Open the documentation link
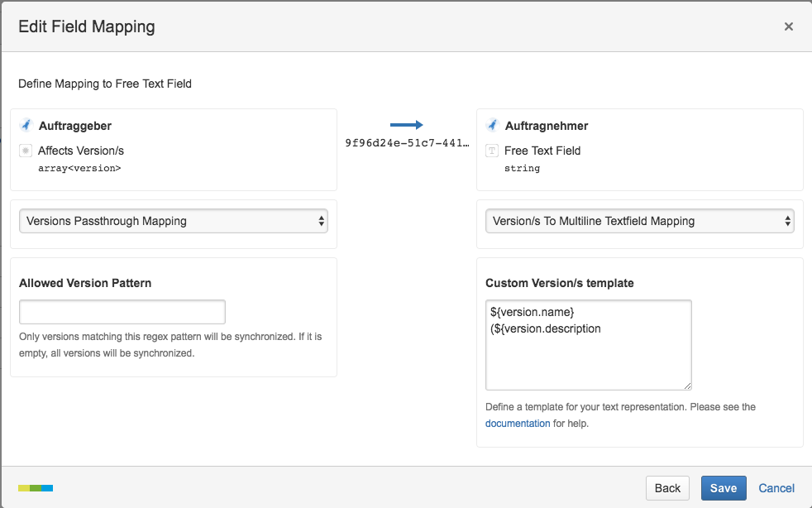 click(518, 424)
